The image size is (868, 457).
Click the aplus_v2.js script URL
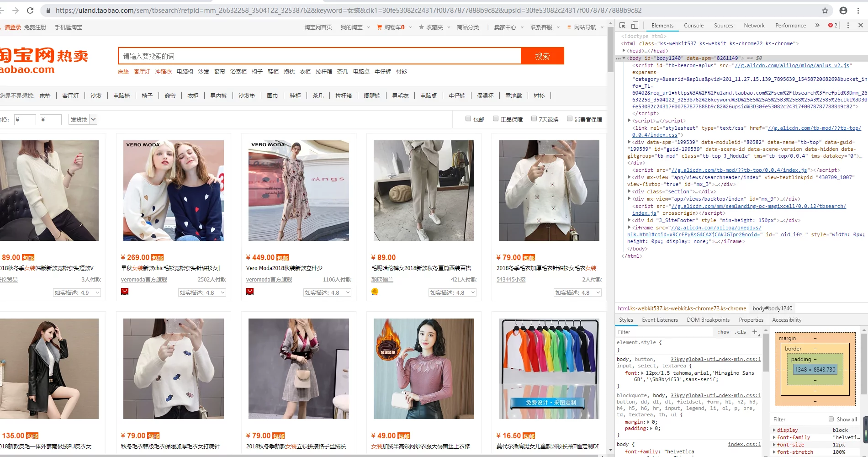tap(792, 65)
